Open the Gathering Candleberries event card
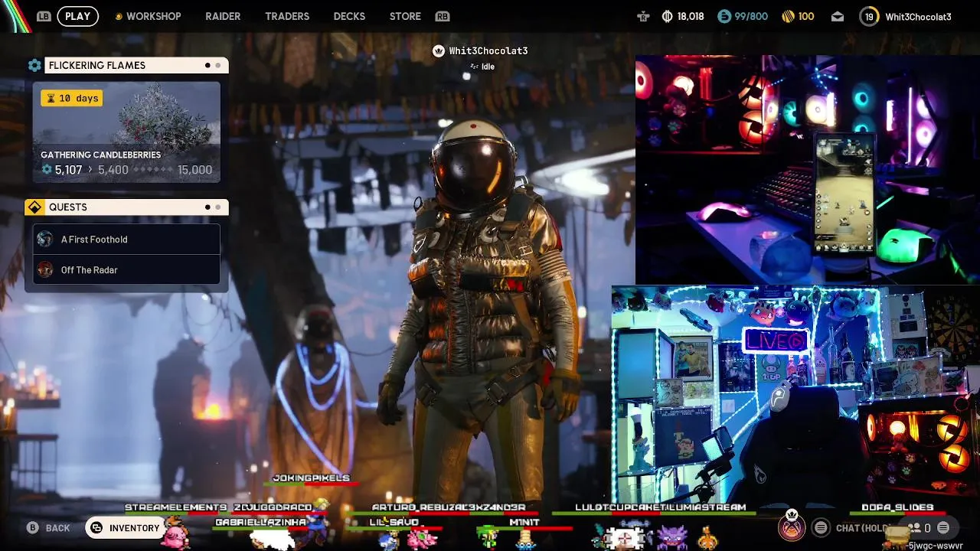Viewport: 980px width, 551px height. pos(126,132)
